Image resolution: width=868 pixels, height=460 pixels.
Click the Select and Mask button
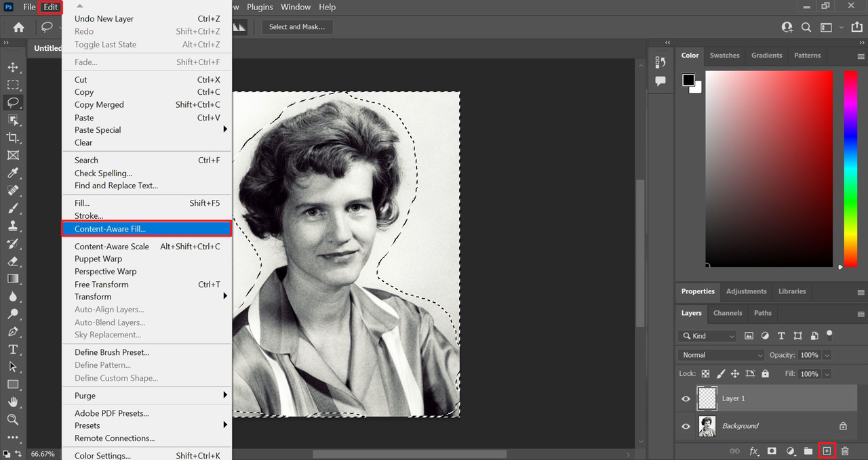point(296,27)
